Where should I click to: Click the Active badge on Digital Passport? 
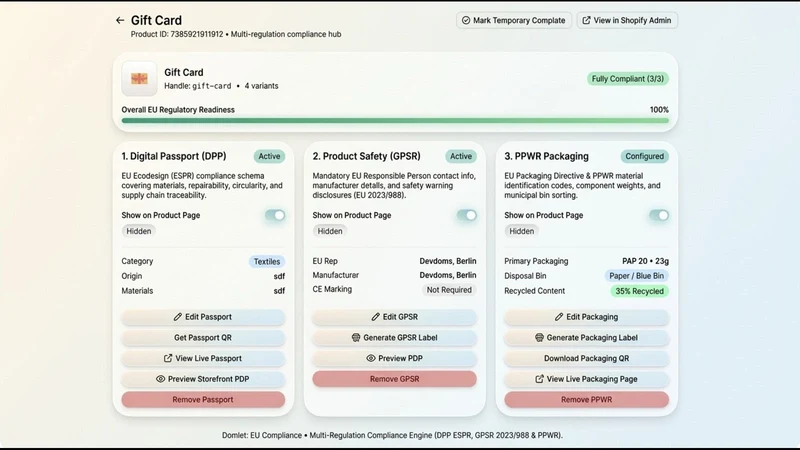[269, 156]
